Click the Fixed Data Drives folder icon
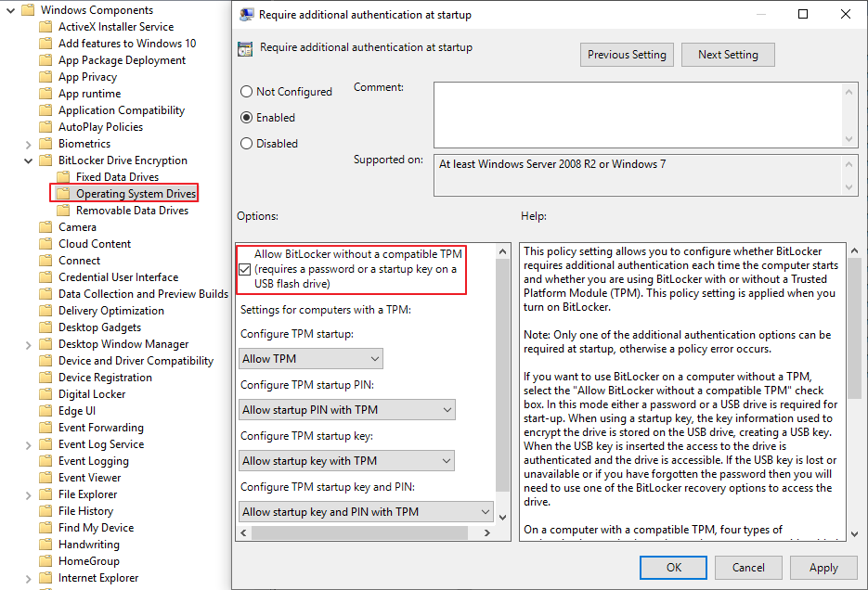Screen dimensions: 868x590 [x=64, y=177]
